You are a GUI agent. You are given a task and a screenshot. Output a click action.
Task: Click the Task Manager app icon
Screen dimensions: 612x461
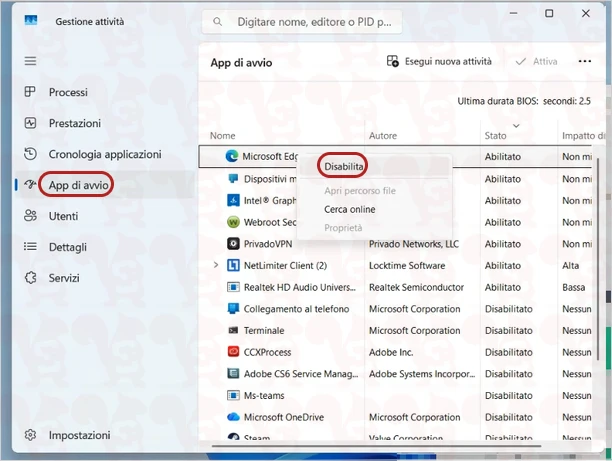click(x=31, y=20)
